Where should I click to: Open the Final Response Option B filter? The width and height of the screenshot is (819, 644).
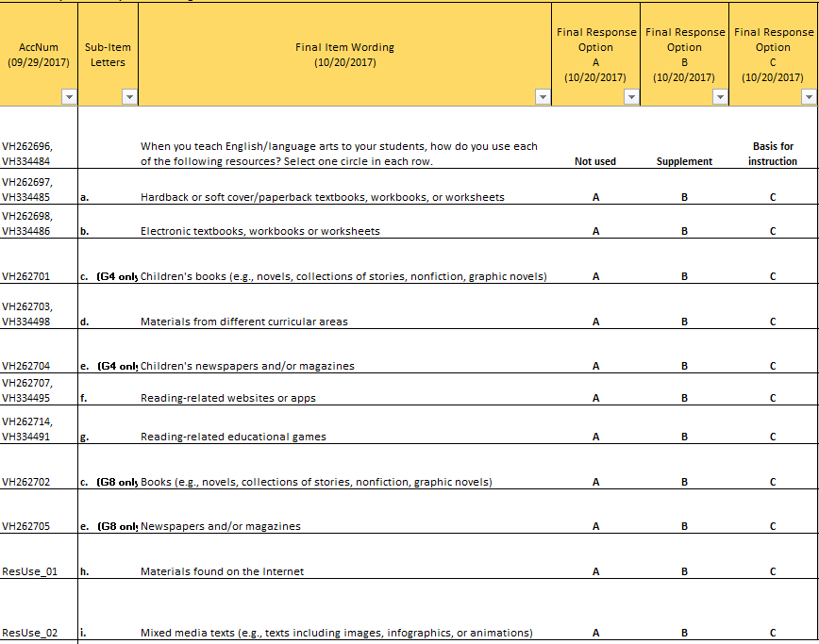[720, 97]
